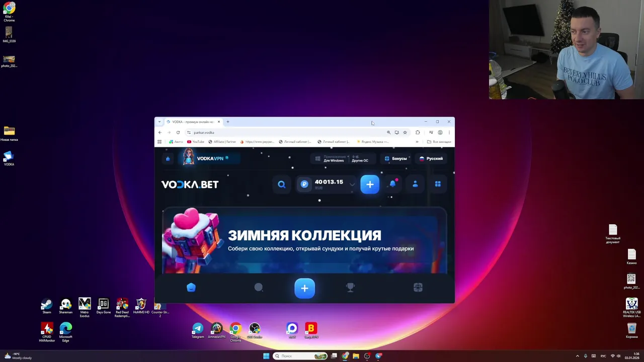Open the search icon on the Vodka.bet header
Screen dimensions: 644x362
[x=282, y=185]
